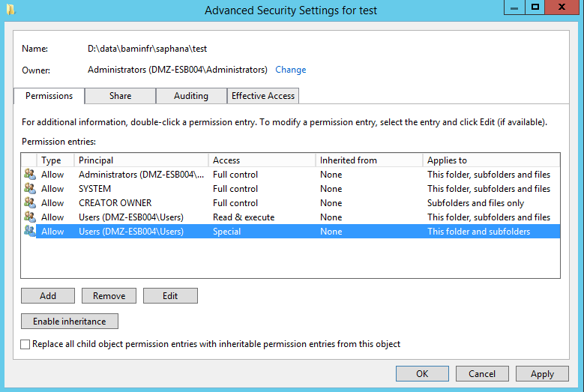Click owner text Administrators (DMZ-ESB004\Administrators)
Screen dimensions: 584x392
(177, 70)
